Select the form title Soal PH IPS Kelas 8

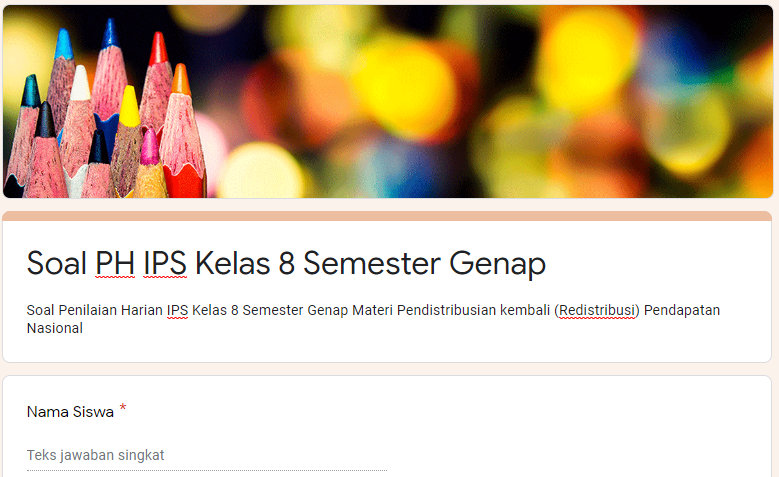286,263
